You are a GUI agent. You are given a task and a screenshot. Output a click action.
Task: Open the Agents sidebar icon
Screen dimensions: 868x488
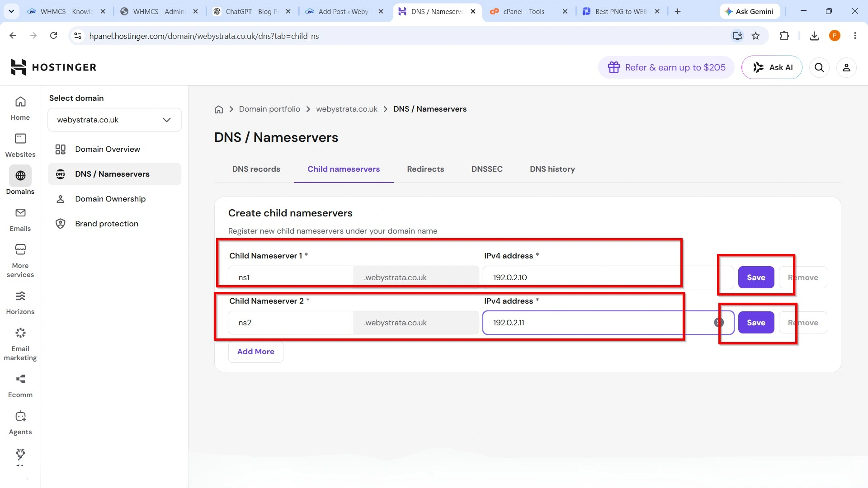point(20,416)
